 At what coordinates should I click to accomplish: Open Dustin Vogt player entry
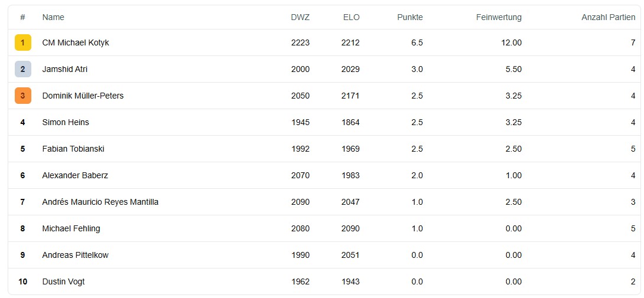[x=63, y=281]
